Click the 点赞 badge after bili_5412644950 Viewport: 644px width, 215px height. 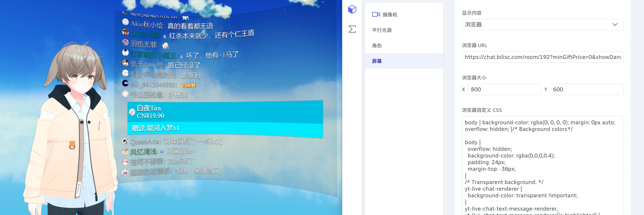pos(189,85)
